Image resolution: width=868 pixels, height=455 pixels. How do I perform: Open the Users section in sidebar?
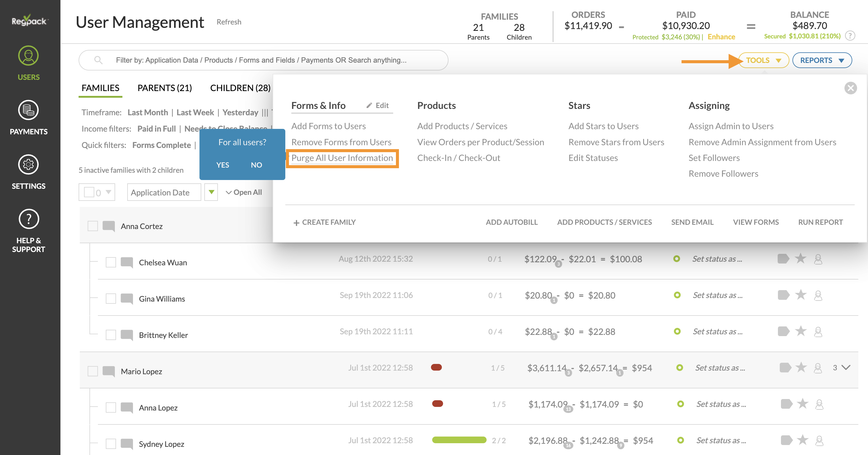coord(29,63)
